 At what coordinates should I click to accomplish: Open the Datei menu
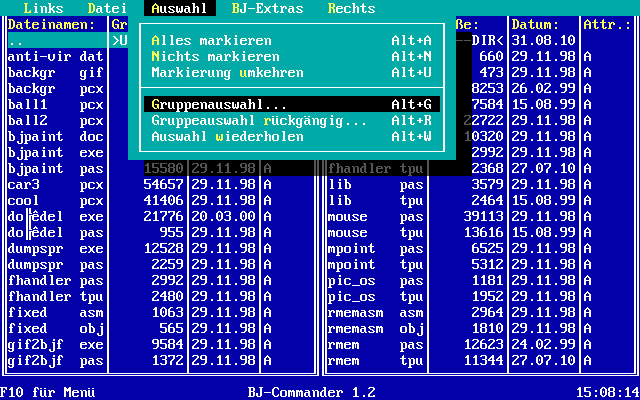click(107, 8)
